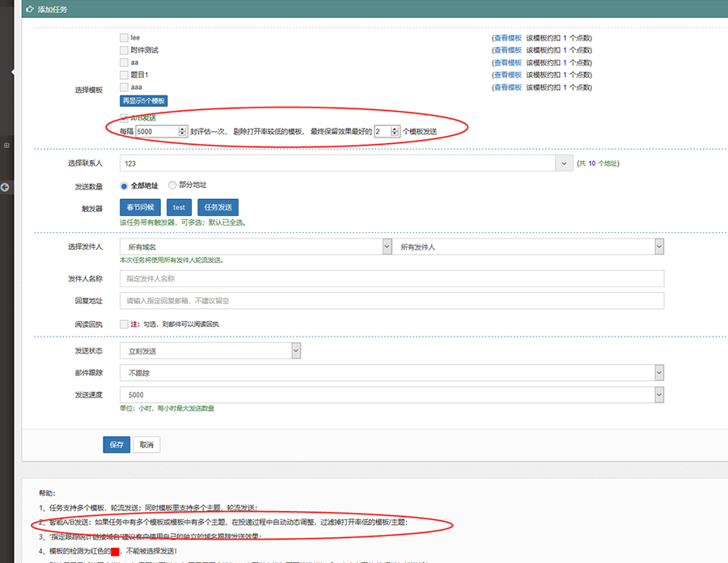Check the 'lee' template checkbox
Screen dimensions: 728x563
point(124,37)
